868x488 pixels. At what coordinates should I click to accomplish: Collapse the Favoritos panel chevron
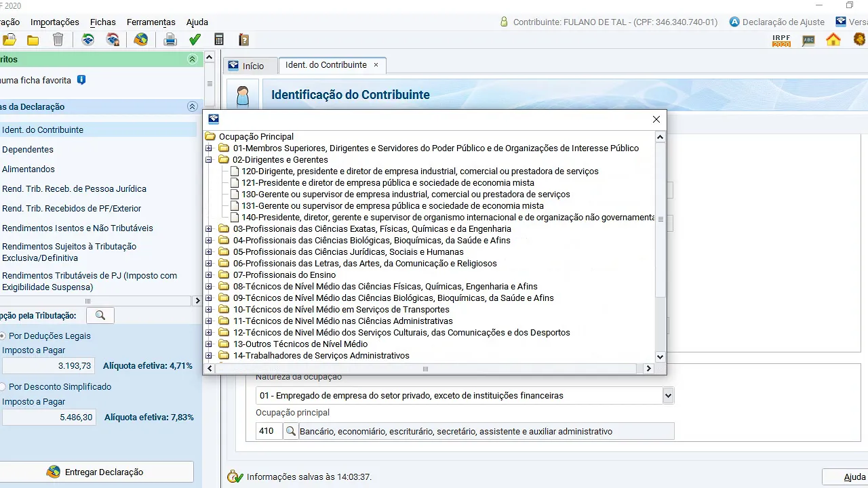click(192, 60)
